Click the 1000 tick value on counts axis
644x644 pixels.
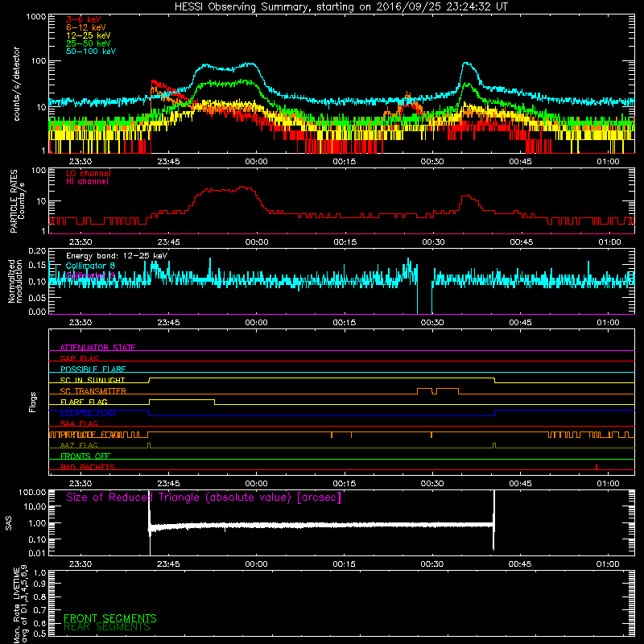[35, 17]
